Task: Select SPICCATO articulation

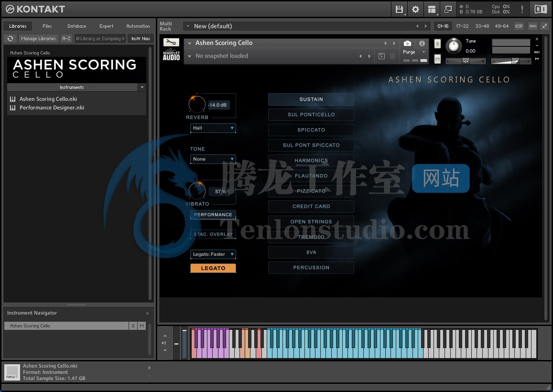Action: pos(311,130)
